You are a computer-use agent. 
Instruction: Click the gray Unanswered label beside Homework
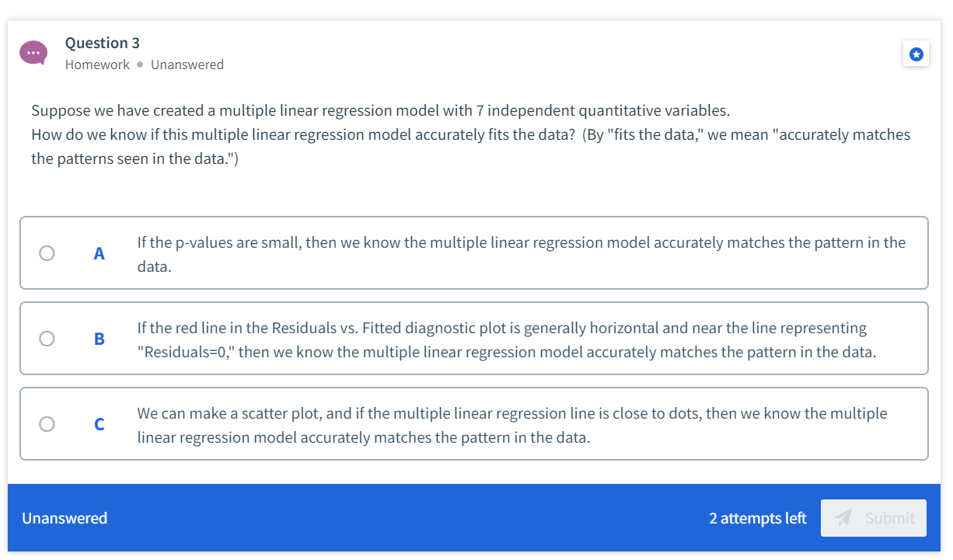(x=187, y=64)
